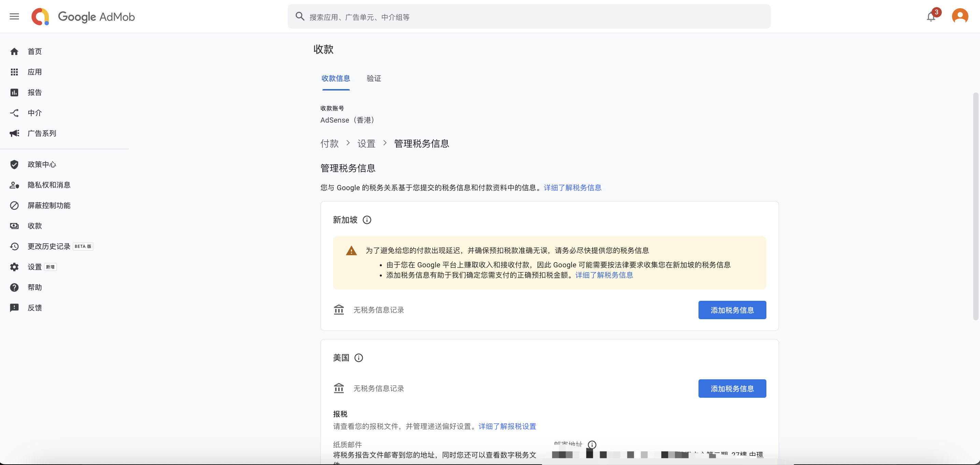Open the 政策中心 policy center shield icon

click(x=14, y=164)
